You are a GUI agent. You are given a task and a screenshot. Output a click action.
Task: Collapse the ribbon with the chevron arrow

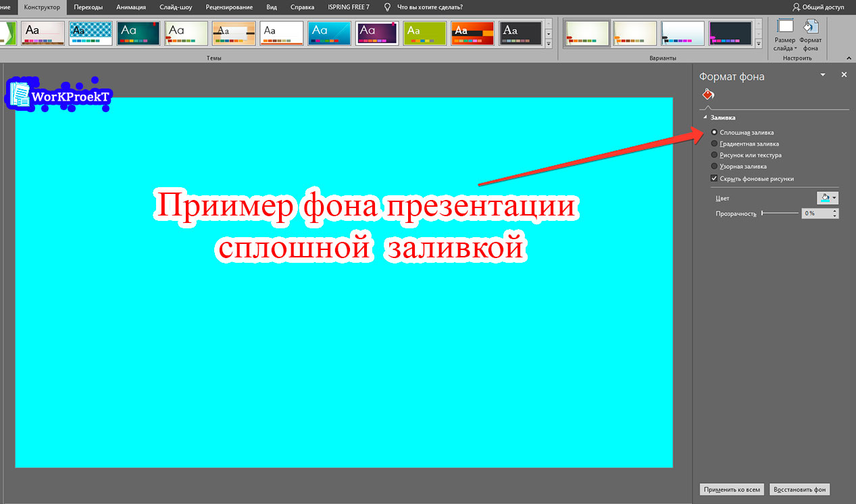pos(848,58)
